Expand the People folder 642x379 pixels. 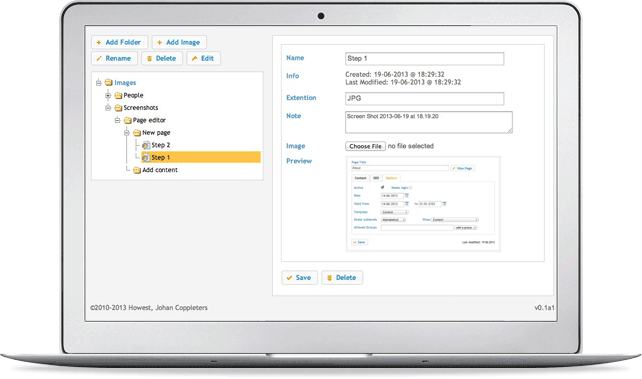point(108,95)
